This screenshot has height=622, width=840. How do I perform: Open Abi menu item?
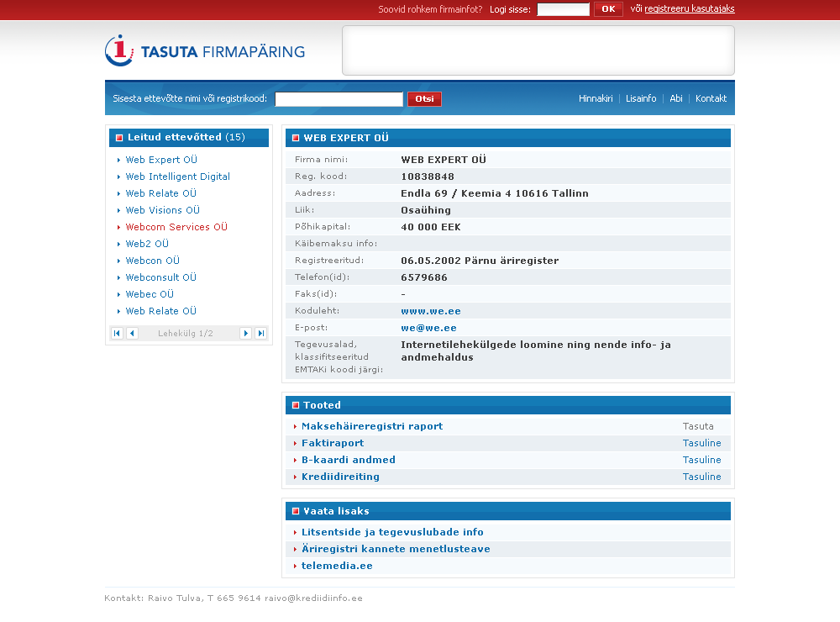tap(676, 98)
